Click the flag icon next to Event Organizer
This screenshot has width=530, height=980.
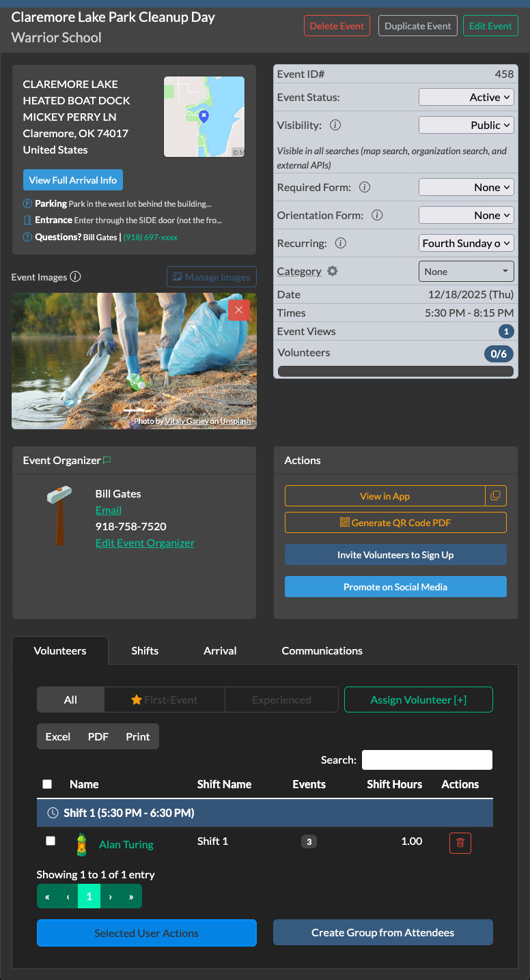pyautogui.click(x=107, y=461)
